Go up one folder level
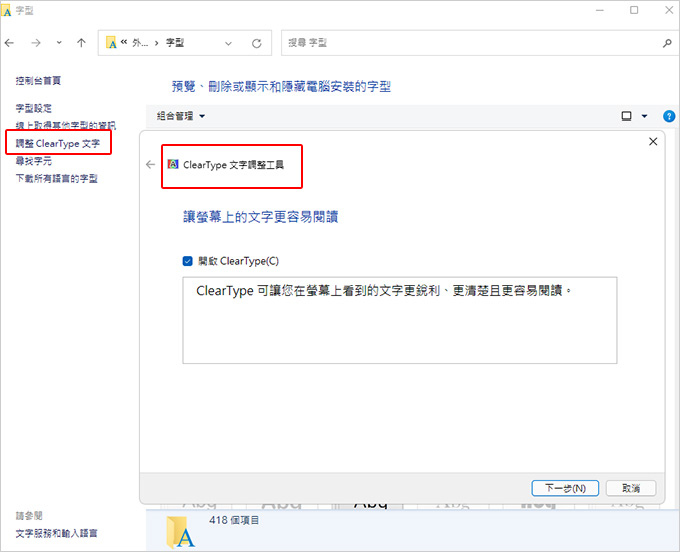This screenshot has width=680, height=552. tap(81, 43)
